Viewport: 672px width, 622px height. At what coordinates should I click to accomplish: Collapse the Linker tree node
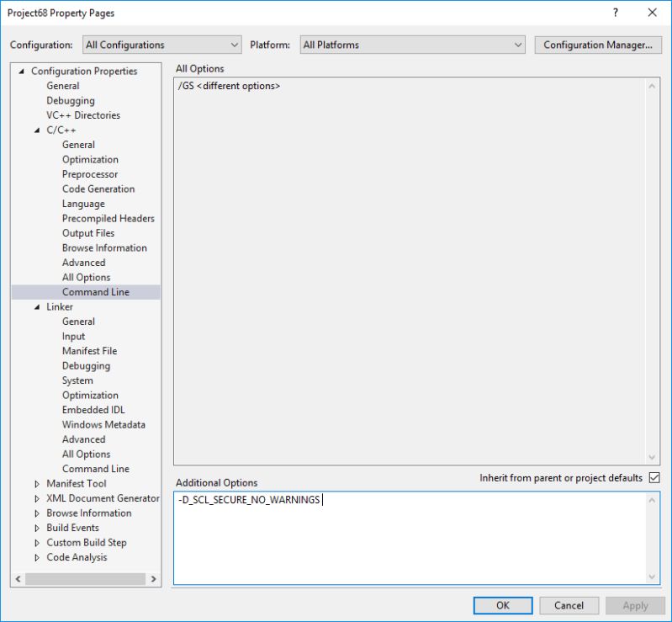coord(37,307)
